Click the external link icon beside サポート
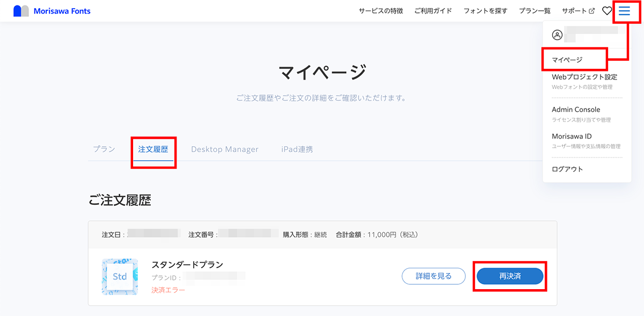 [592, 11]
